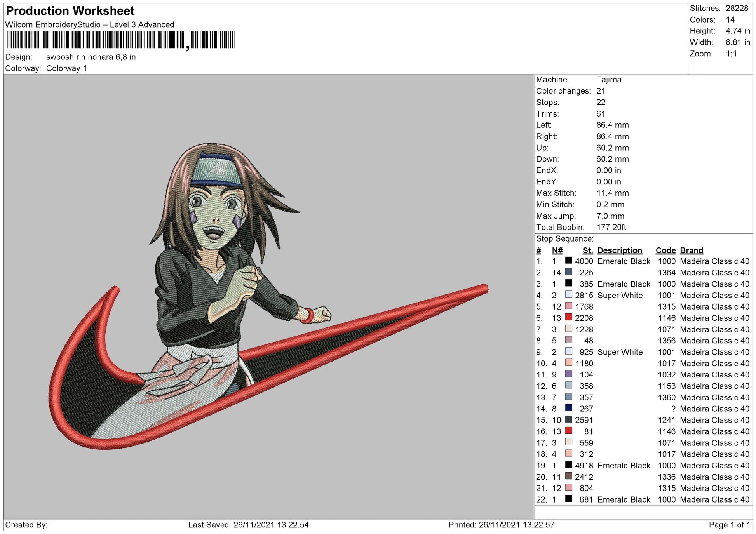Click the barcode under the worksheet title

click(121, 40)
